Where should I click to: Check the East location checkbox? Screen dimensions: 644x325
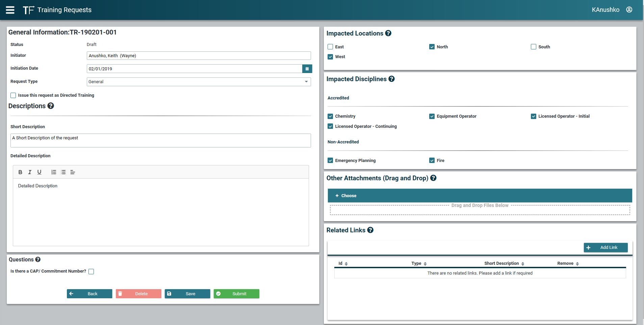330,47
